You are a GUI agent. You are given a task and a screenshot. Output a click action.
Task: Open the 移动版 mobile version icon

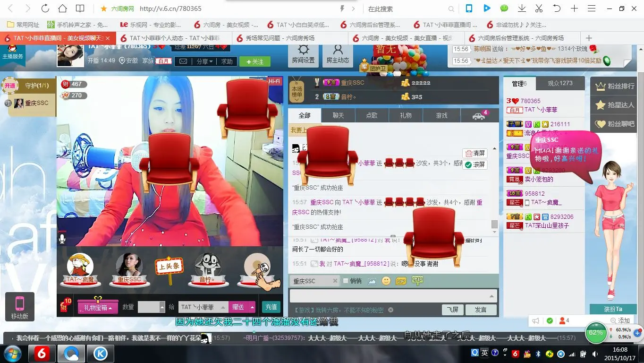19,307
